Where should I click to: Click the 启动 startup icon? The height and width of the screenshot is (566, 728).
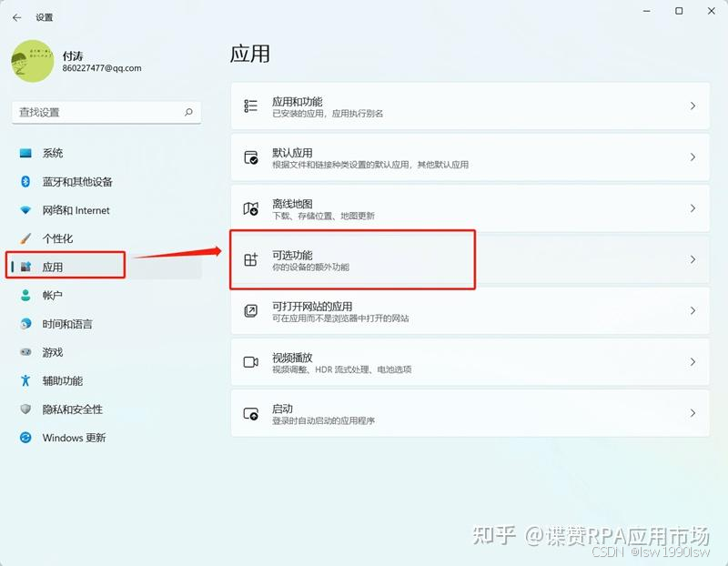[251, 413]
